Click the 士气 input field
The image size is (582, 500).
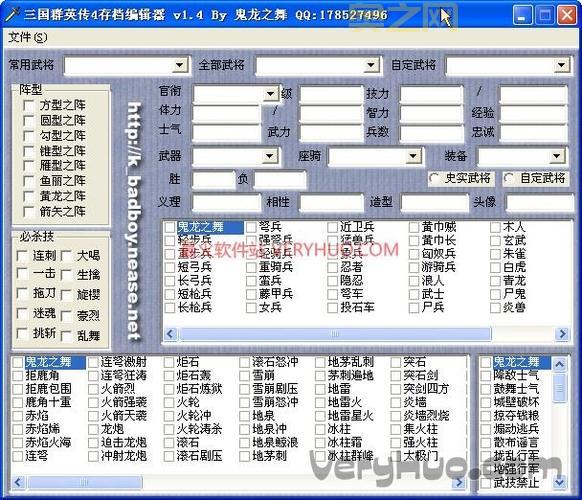click(226, 133)
